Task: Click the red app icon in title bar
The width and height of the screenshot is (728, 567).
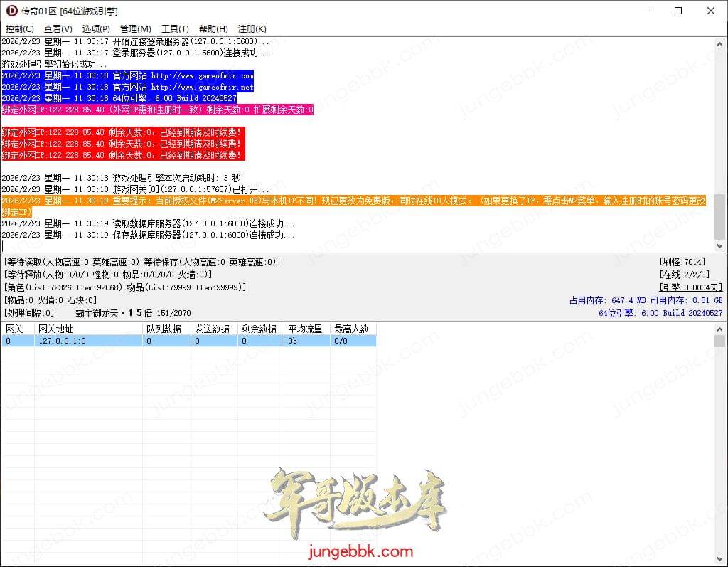Action: click(x=11, y=11)
